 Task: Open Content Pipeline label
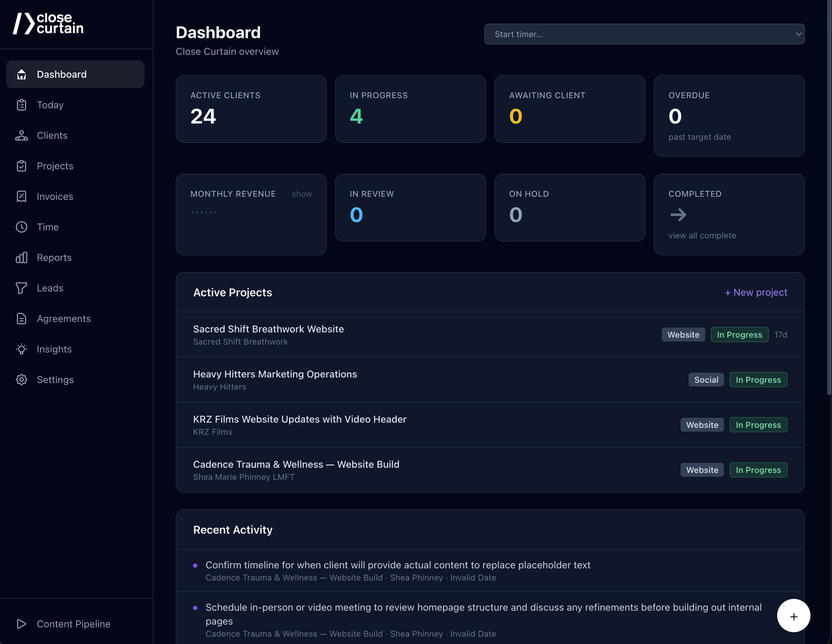(74, 624)
